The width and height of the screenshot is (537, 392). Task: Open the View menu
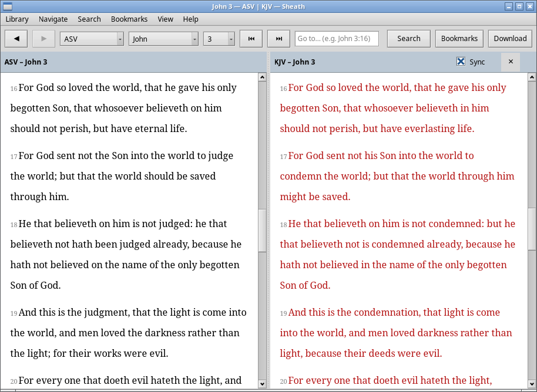point(165,19)
